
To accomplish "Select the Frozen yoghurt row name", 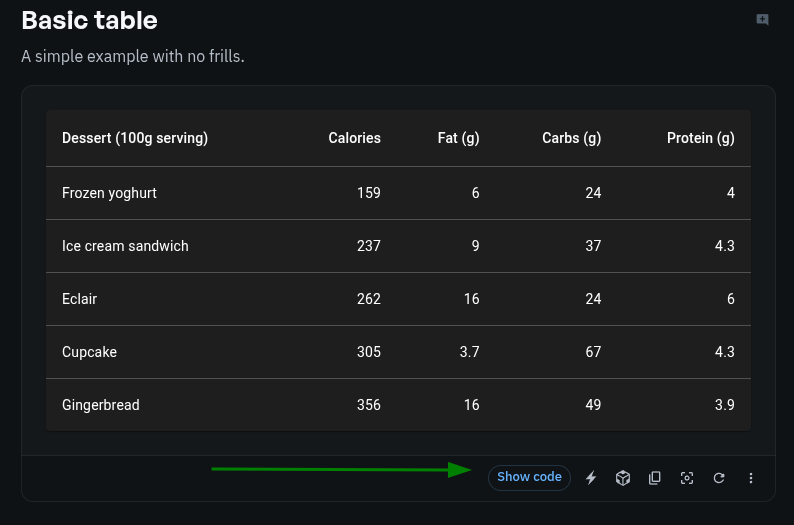I will tap(109, 193).
